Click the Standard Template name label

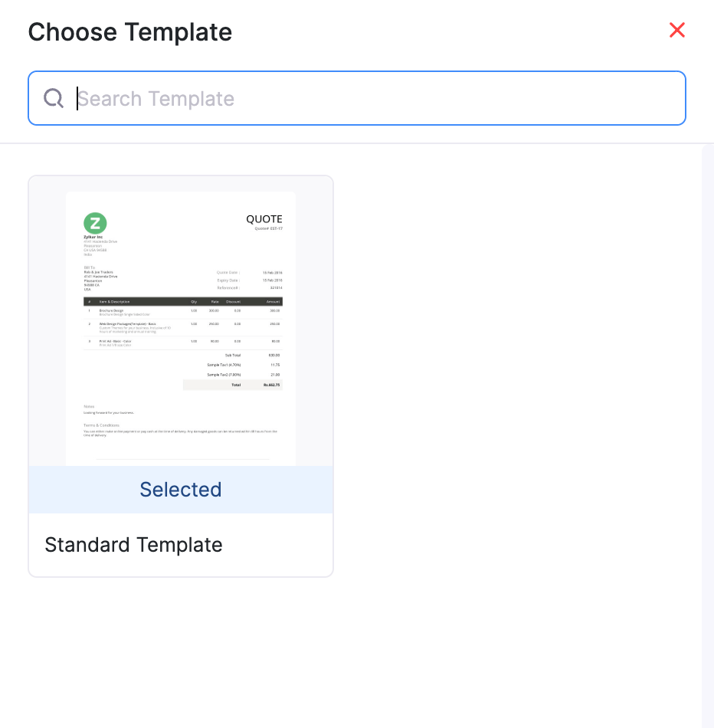(x=134, y=545)
